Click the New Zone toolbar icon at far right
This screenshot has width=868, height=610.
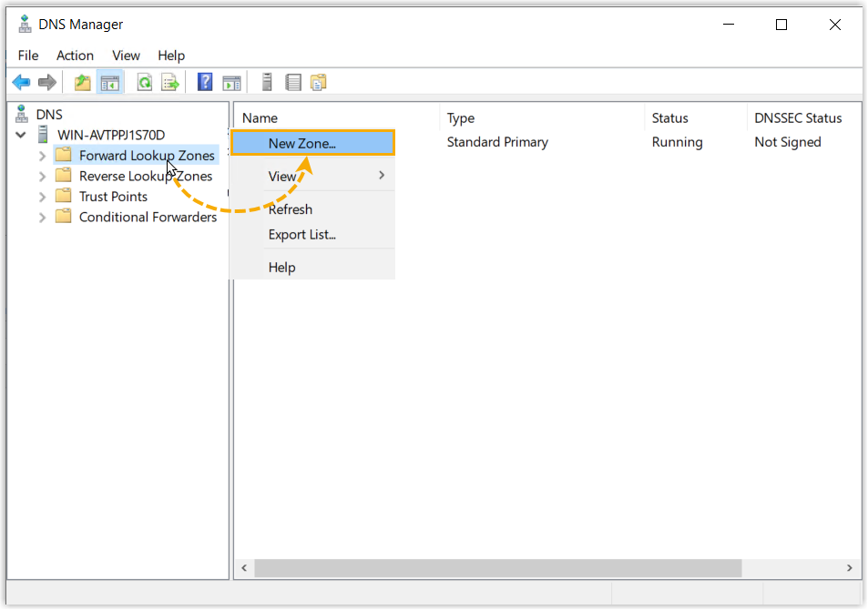[x=318, y=83]
